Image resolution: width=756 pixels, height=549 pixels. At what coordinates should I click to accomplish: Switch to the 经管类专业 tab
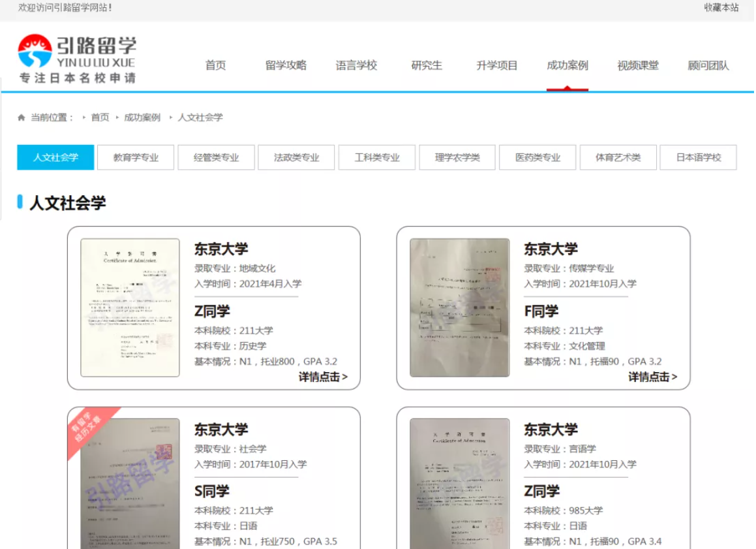tap(216, 157)
